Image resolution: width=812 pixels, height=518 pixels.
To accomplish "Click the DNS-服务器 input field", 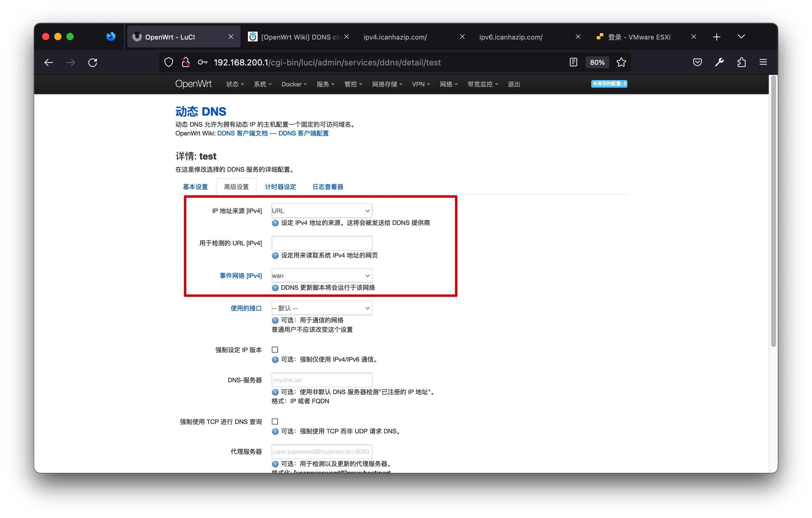I will [322, 380].
